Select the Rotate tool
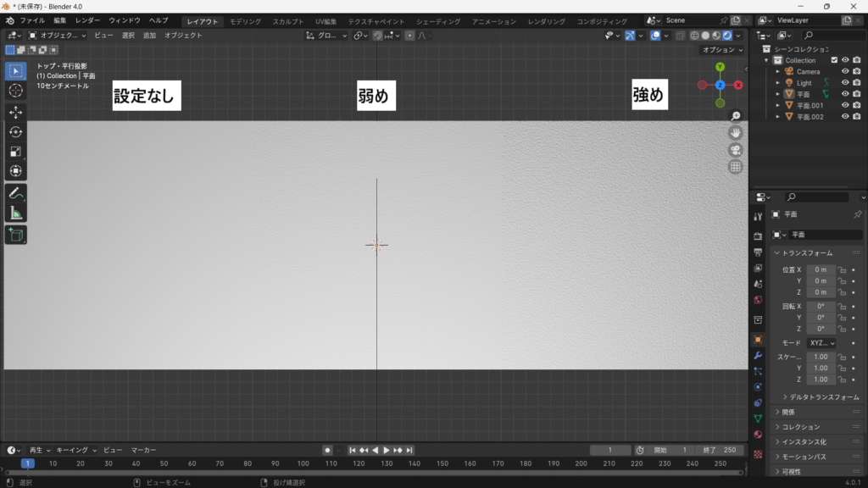Image resolution: width=868 pixels, height=488 pixels. 15,131
